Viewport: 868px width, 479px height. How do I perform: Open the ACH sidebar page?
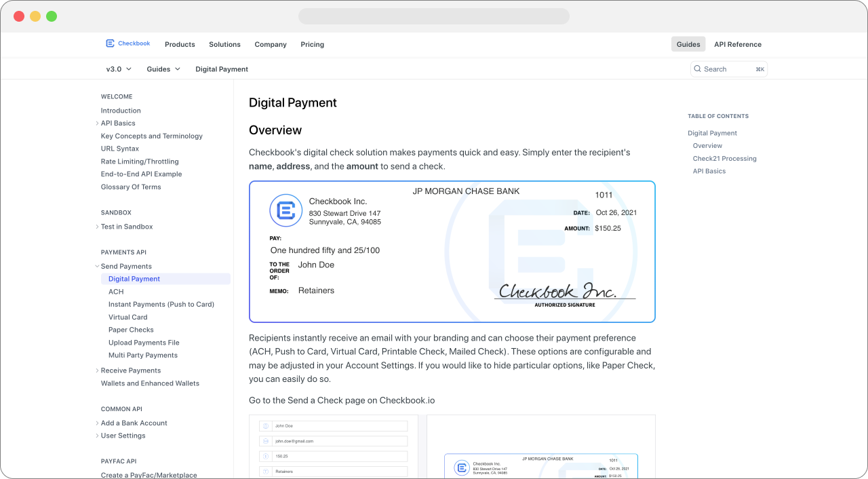pos(116,292)
